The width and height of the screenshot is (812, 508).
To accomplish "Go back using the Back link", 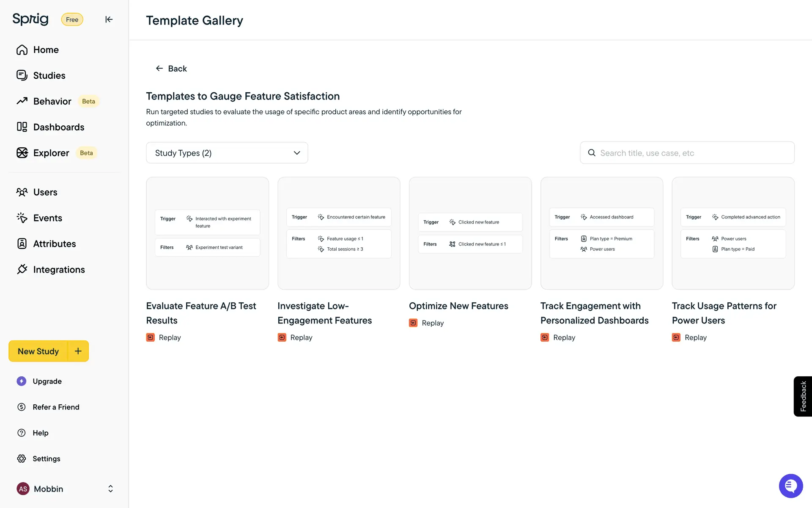I will [171, 69].
